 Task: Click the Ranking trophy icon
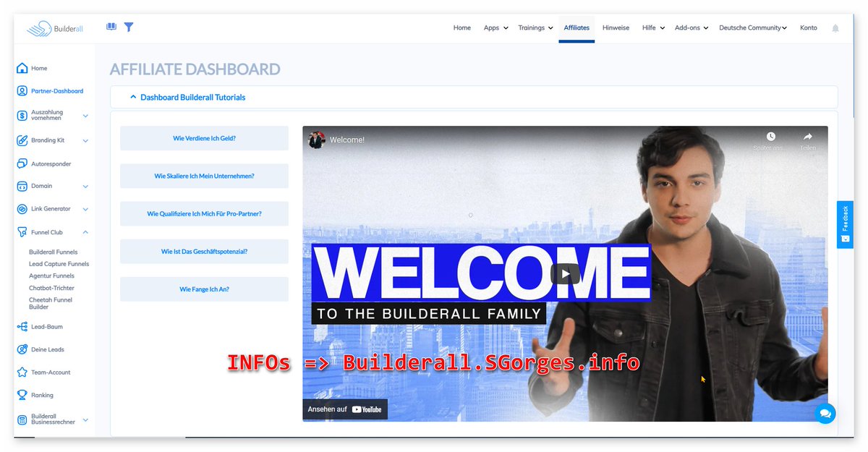pos(22,395)
